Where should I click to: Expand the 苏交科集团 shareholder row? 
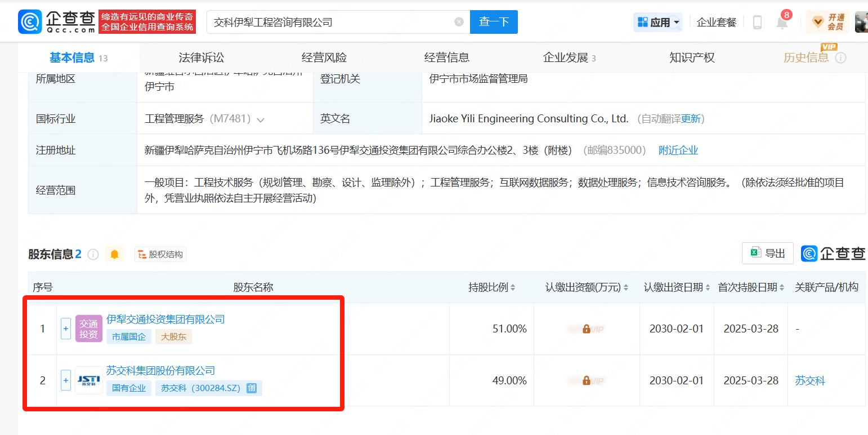[66, 380]
